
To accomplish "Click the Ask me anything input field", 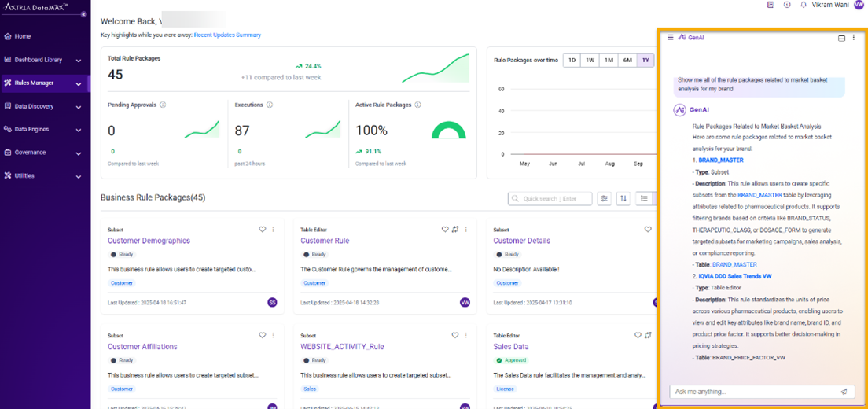I will click(x=751, y=392).
